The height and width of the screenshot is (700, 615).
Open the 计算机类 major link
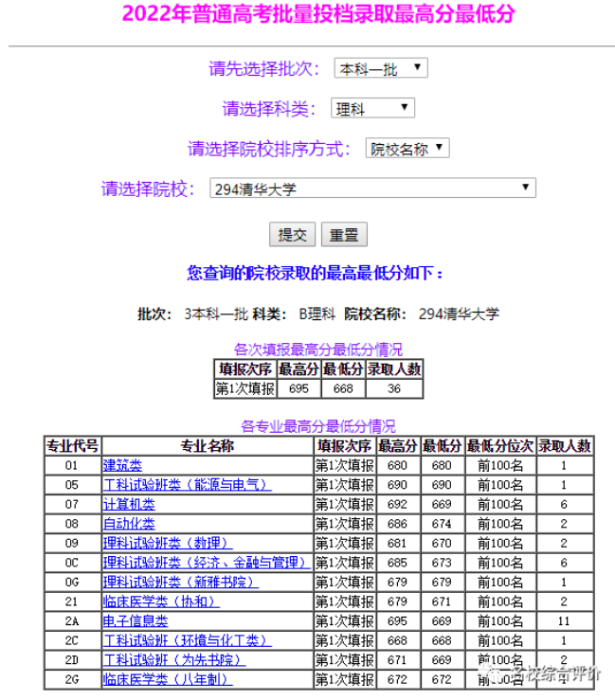[129, 505]
